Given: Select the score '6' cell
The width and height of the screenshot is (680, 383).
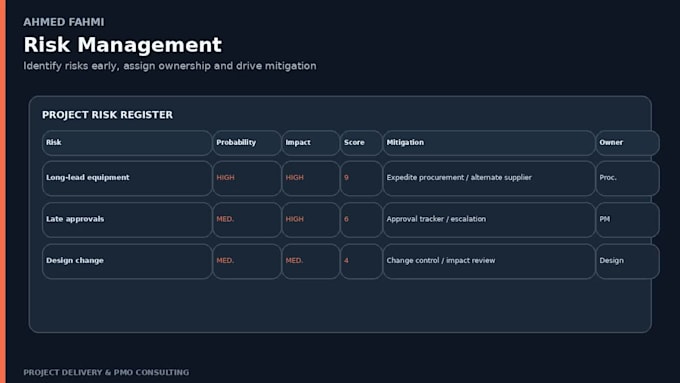Looking at the screenshot, I should point(361,220).
